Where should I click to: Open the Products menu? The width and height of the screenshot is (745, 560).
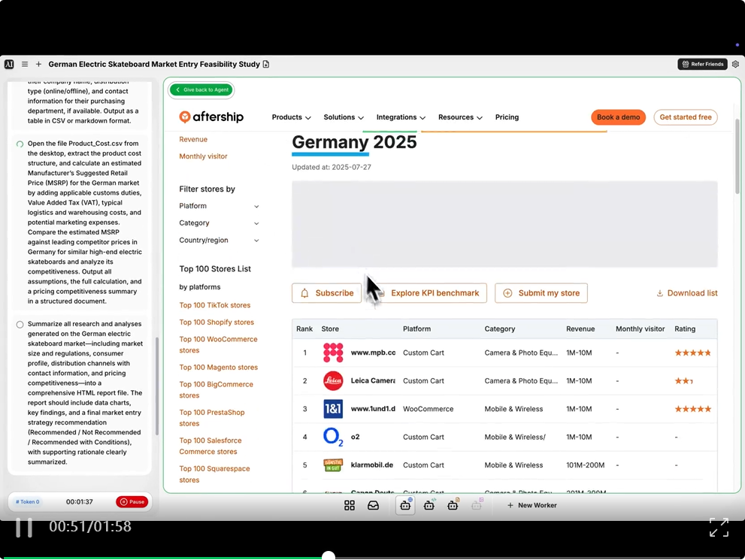(x=291, y=117)
